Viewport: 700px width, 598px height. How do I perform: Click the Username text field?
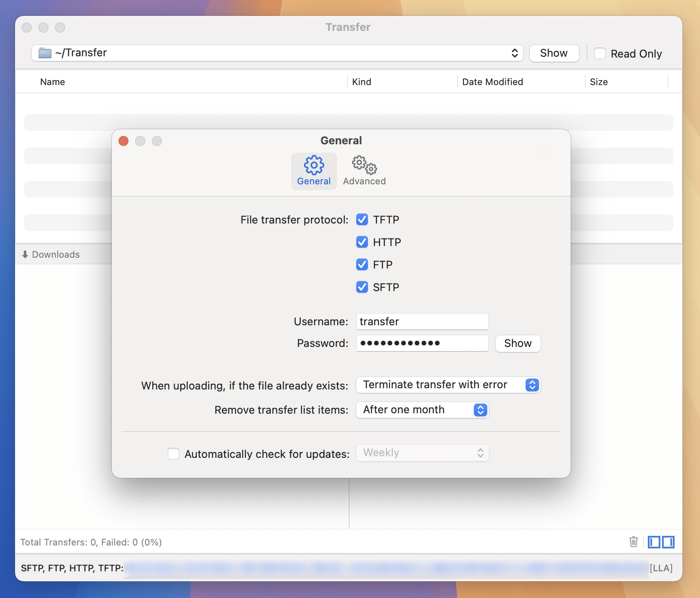[x=422, y=322]
